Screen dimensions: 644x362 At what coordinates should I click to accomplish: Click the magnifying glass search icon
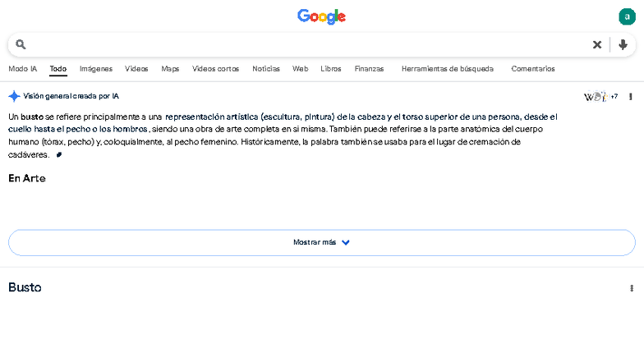click(x=21, y=44)
